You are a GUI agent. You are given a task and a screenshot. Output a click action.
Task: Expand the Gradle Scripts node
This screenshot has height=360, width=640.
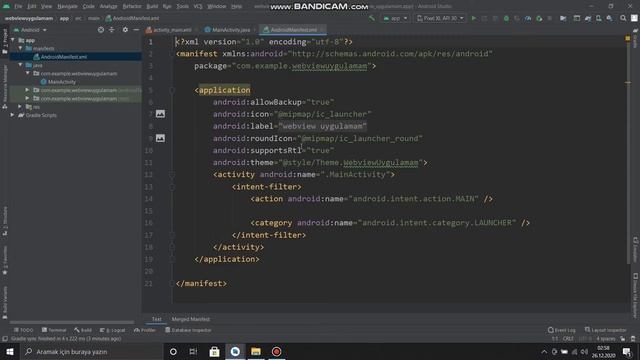pyautogui.click(x=13, y=115)
